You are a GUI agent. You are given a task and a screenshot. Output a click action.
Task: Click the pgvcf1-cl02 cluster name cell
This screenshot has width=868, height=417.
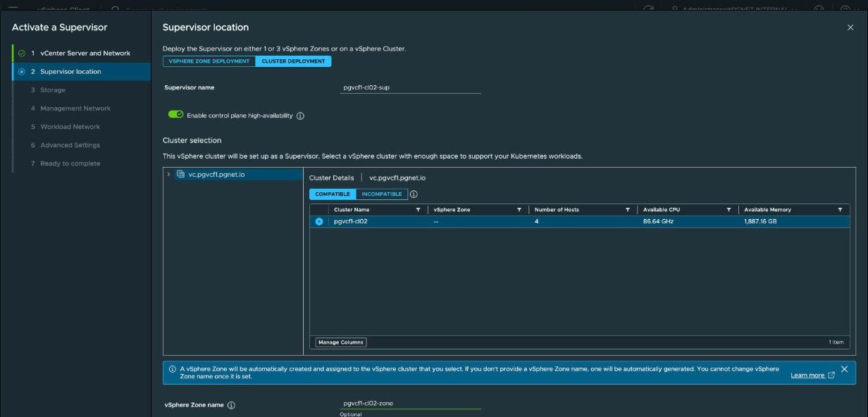point(351,221)
